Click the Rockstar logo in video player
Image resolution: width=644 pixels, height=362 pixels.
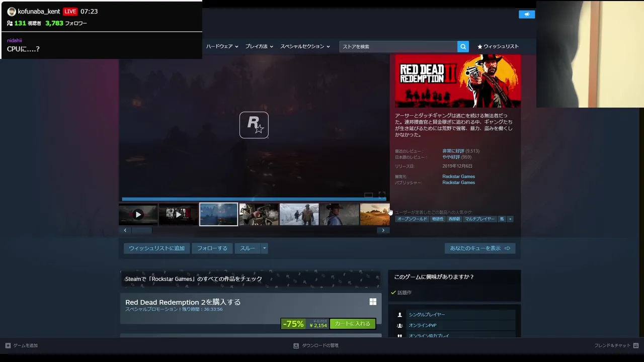(254, 125)
